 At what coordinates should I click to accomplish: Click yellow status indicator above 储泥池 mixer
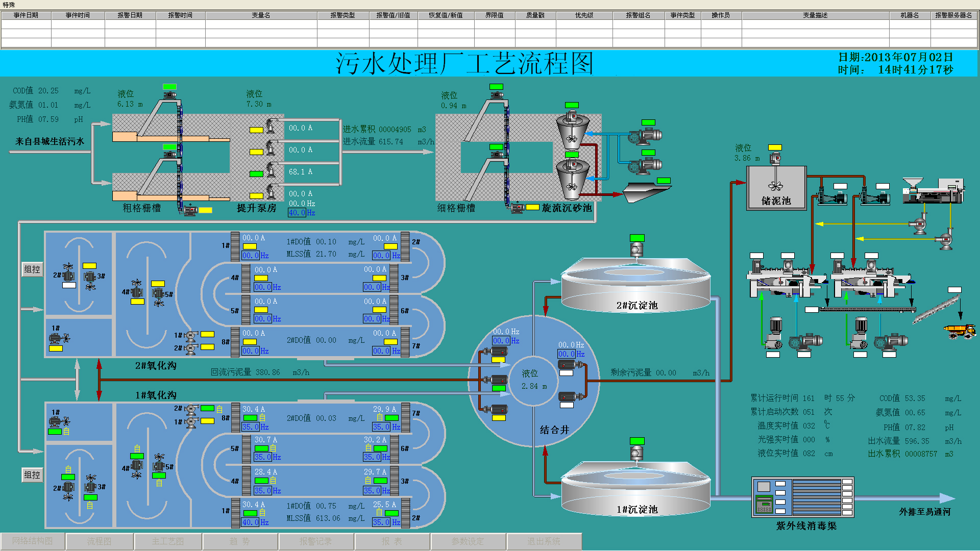[775, 147]
